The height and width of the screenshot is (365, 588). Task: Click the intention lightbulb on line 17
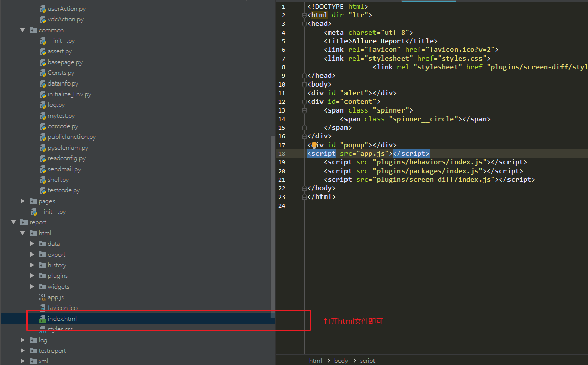click(314, 144)
